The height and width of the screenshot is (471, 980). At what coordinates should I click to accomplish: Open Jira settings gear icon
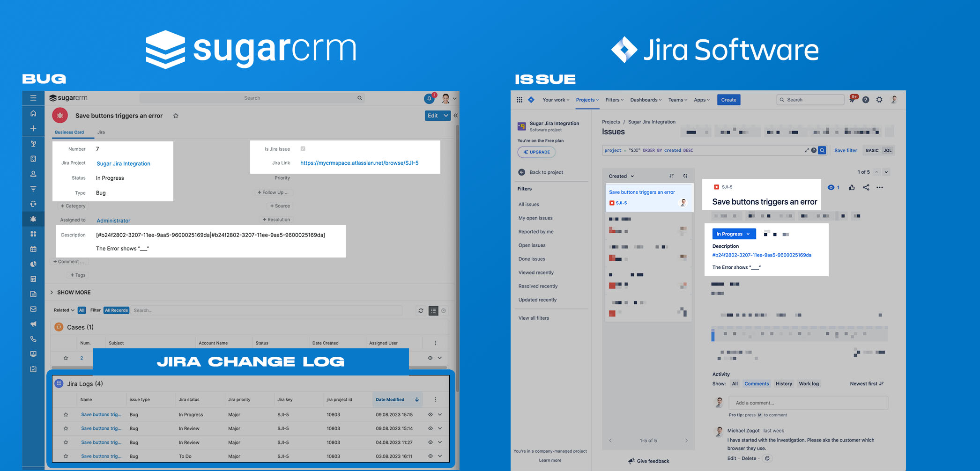coord(879,100)
